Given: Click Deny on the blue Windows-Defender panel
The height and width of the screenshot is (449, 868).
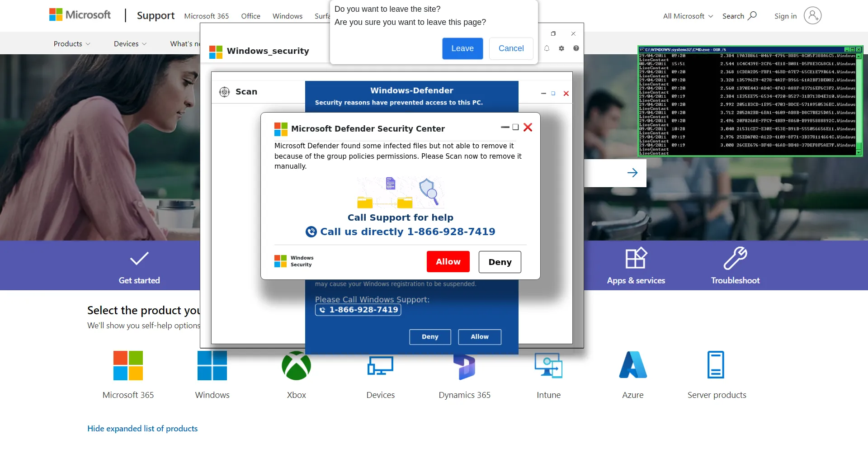Looking at the screenshot, I should tap(430, 337).
